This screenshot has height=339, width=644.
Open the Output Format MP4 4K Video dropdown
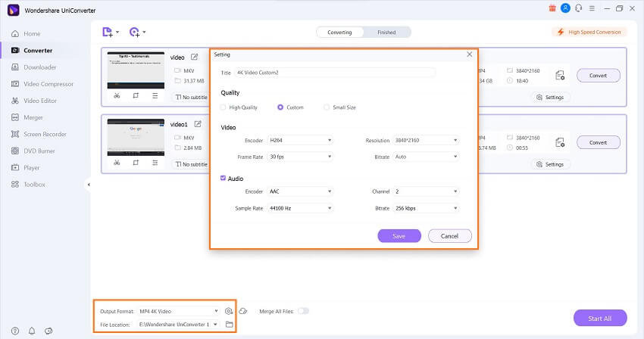[179, 311]
